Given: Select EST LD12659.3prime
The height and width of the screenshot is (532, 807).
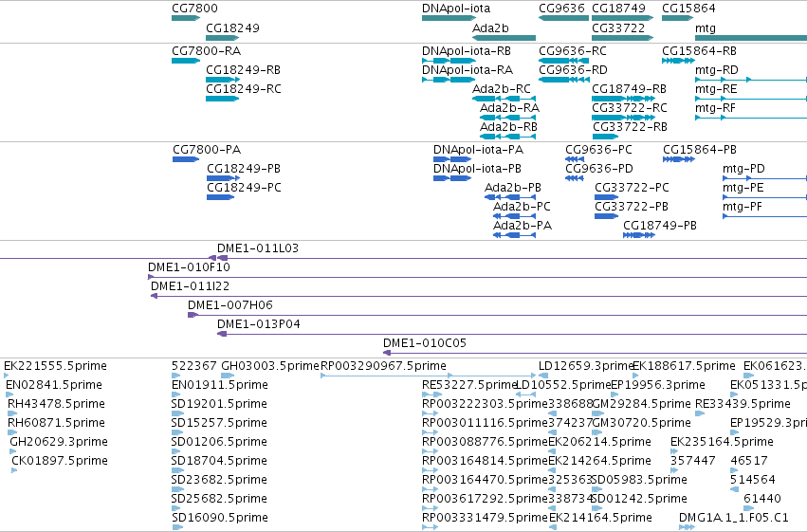Looking at the screenshot, I should coord(543,376).
